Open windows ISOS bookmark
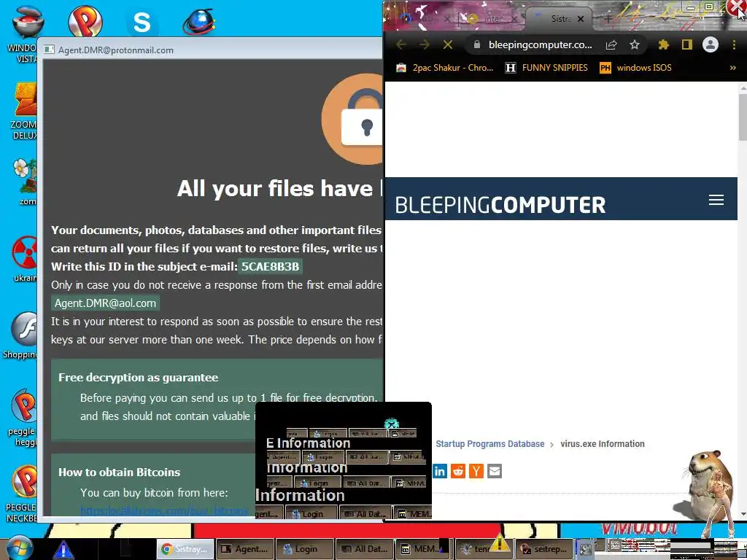The image size is (747, 560). pos(635,68)
